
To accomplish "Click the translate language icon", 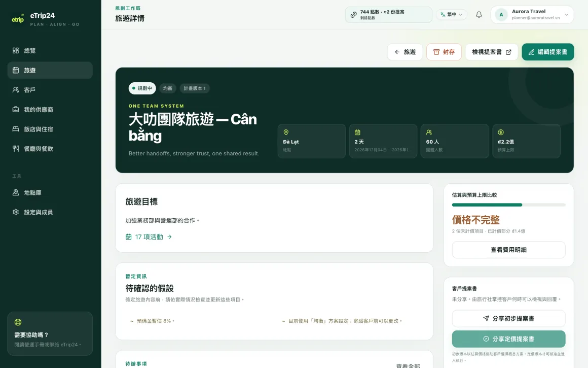I will pyautogui.click(x=443, y=15).
